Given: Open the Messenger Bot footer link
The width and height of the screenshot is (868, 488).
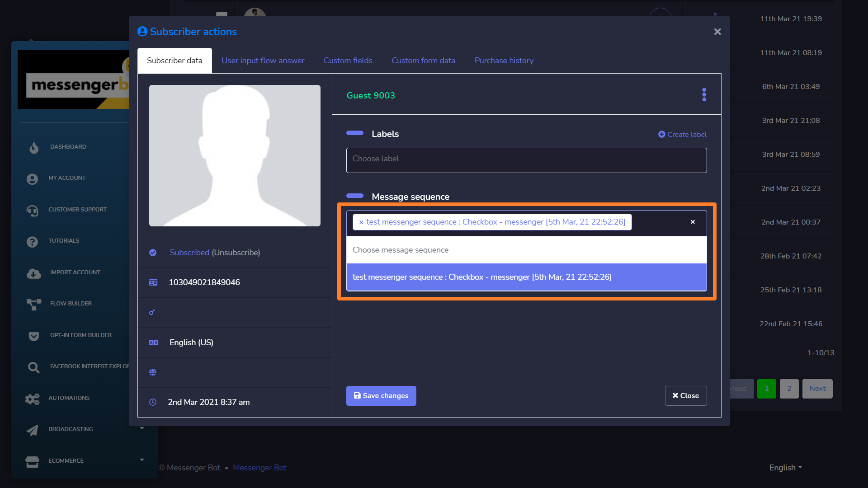Looking at the screenshot, I should click(x=259, y=468).
